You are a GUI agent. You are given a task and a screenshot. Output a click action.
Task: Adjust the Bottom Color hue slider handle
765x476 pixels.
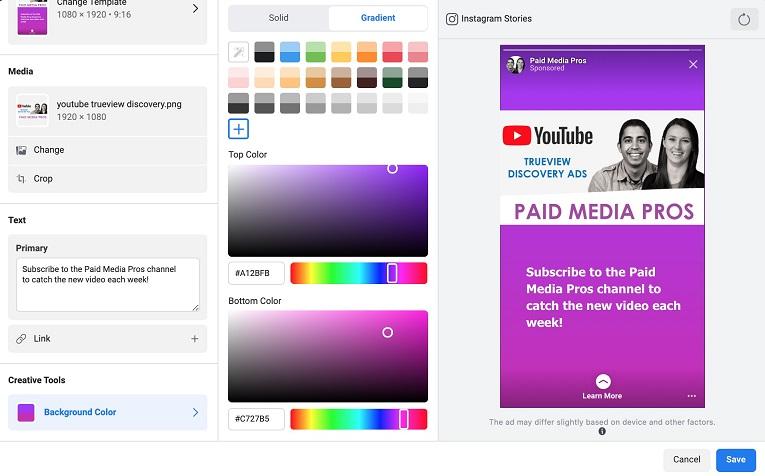tap(404, 419)
